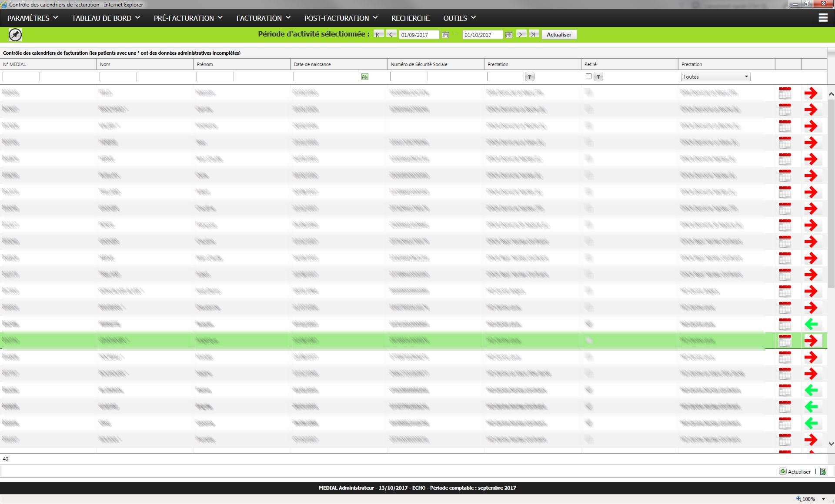Open calendar picker for end date 01/10/2017
Screen dimensions: 835x504
tap(509, 35)
